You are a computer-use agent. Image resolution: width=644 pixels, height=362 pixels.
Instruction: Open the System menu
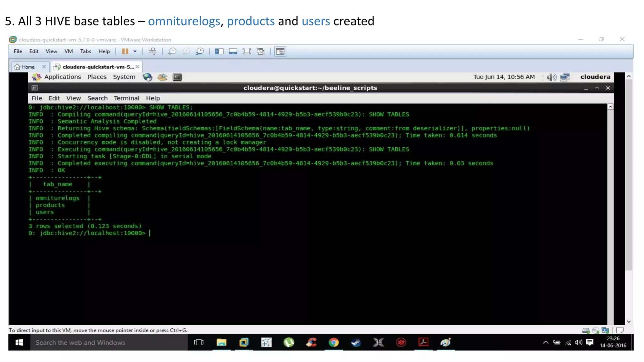click(124, 77)
